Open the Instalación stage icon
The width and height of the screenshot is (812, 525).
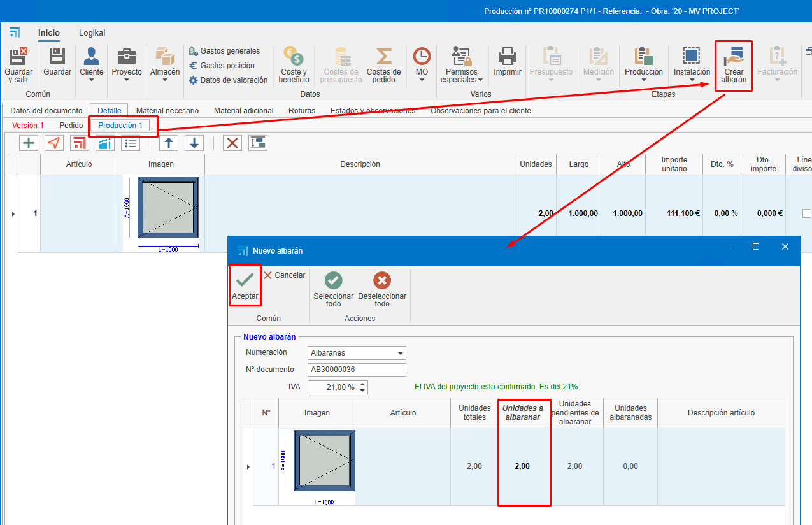click(692, 56)
